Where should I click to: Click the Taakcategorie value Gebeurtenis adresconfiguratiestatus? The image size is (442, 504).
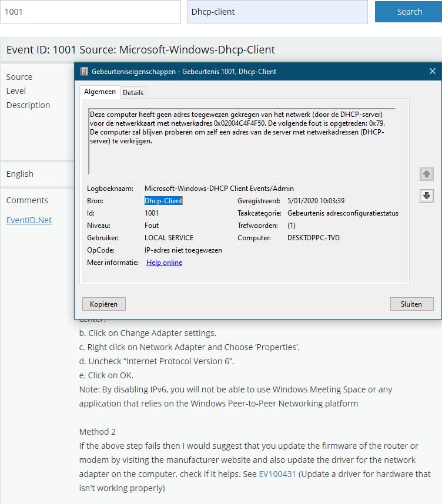pos(343,213)
